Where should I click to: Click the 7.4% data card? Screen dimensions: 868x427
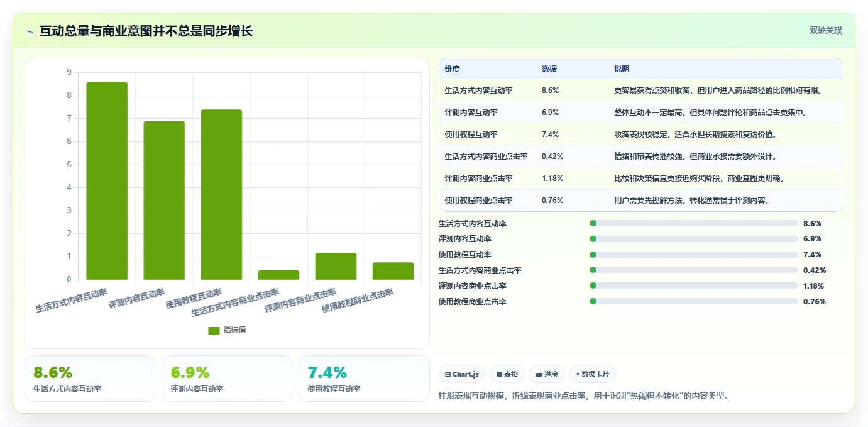[364, 379]
